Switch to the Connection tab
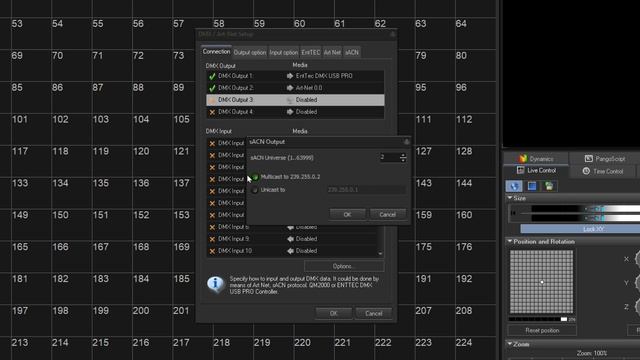This screenshot has width=640, height=360. pyautogui.click(x=216, y=52)
